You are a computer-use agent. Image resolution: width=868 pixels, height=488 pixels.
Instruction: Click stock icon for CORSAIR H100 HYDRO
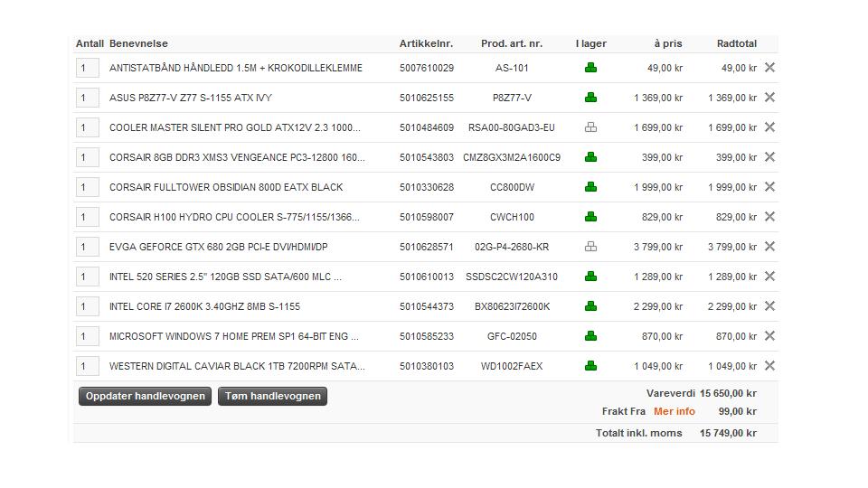click(590, 217)
